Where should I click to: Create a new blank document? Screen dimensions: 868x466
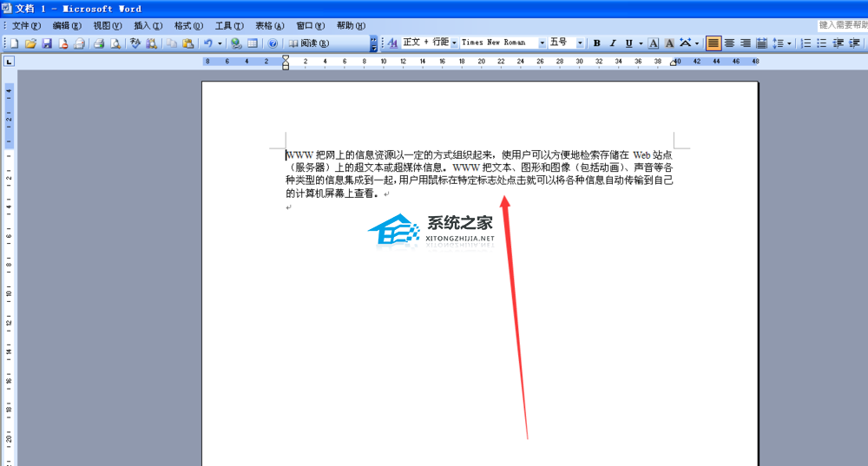(x=15, y=43)
